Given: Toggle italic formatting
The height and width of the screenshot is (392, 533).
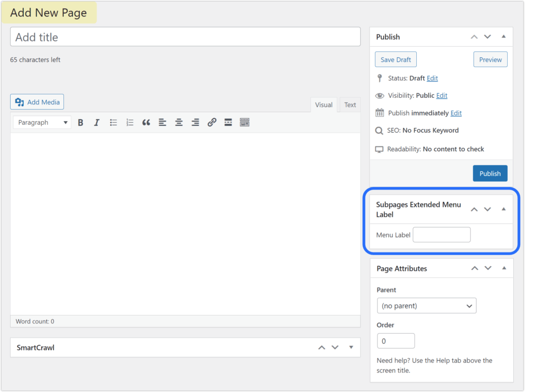Looking at the screenshot, I should [x=96, y=122].
